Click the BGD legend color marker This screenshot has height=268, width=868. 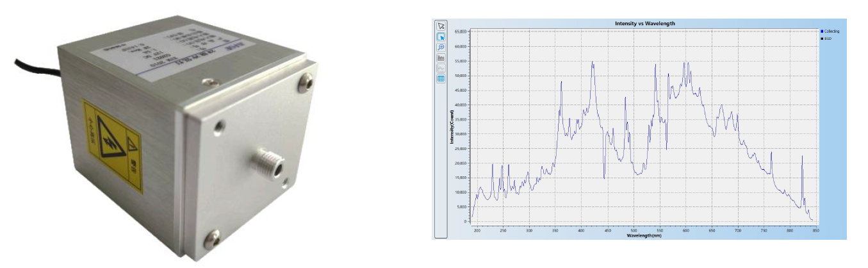[822, 38]
